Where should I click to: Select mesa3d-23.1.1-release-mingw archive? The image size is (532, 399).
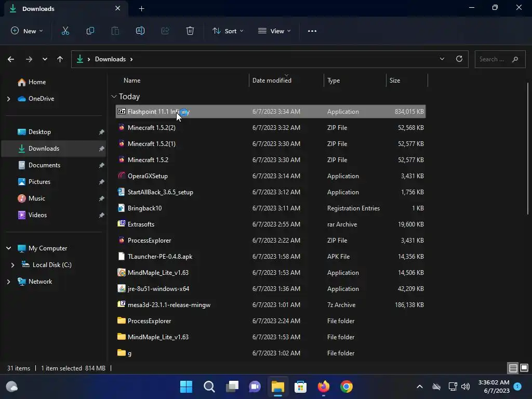(270, 305)
